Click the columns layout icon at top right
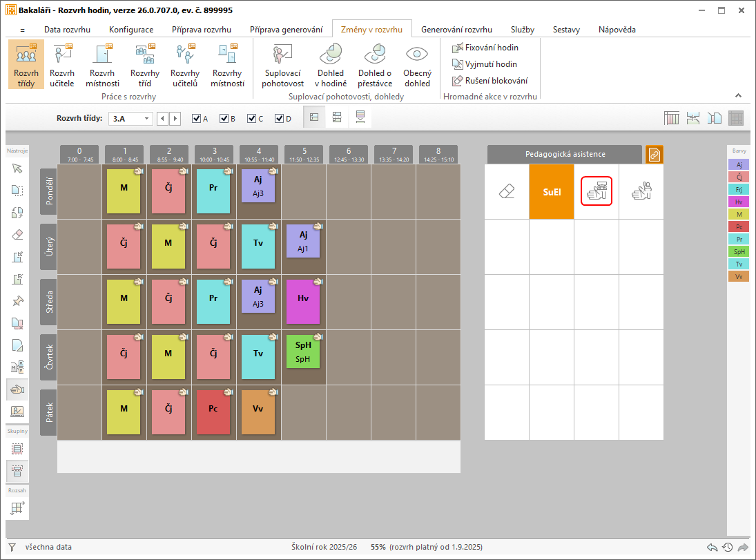Viewport: 756px width, 560px height. tap(671, 117)
